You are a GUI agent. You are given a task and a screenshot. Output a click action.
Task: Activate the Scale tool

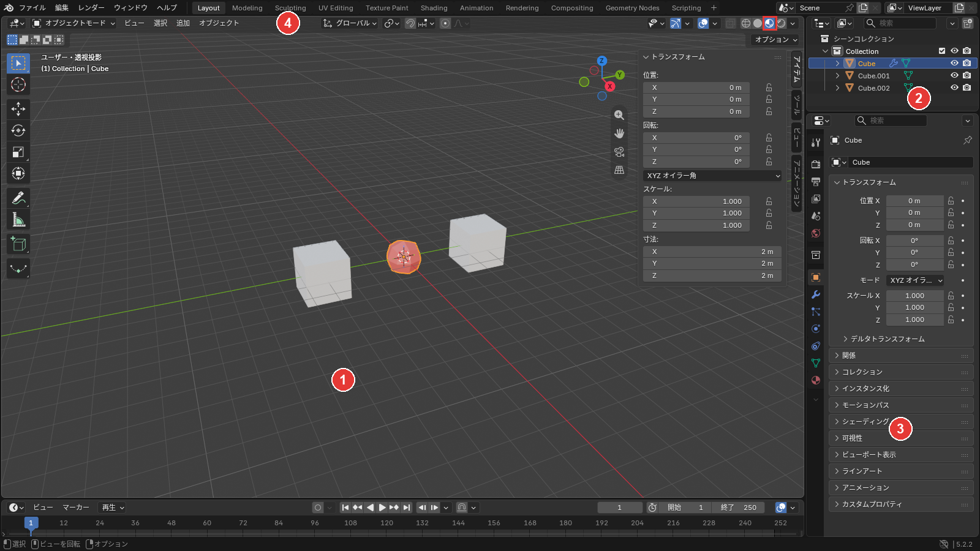[18, 152]
